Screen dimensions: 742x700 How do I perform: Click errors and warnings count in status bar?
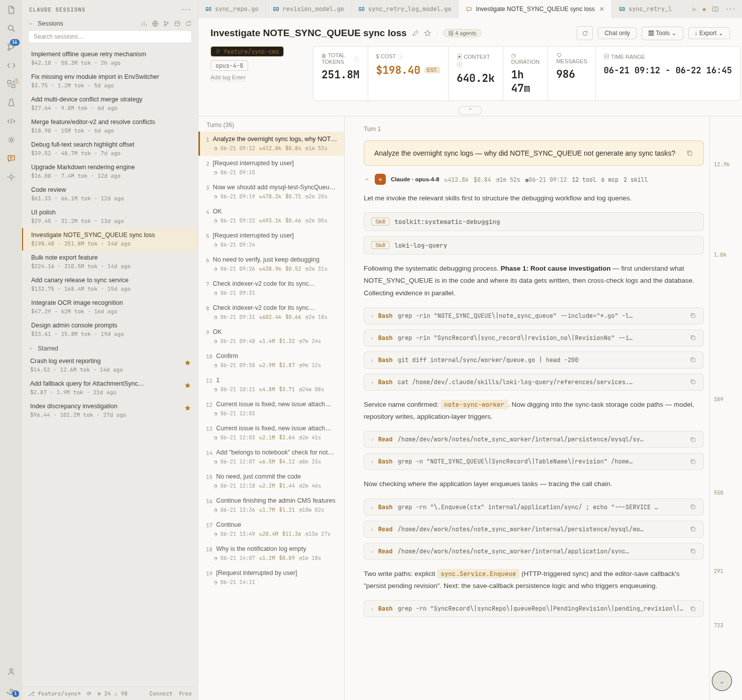pos(113,693)
